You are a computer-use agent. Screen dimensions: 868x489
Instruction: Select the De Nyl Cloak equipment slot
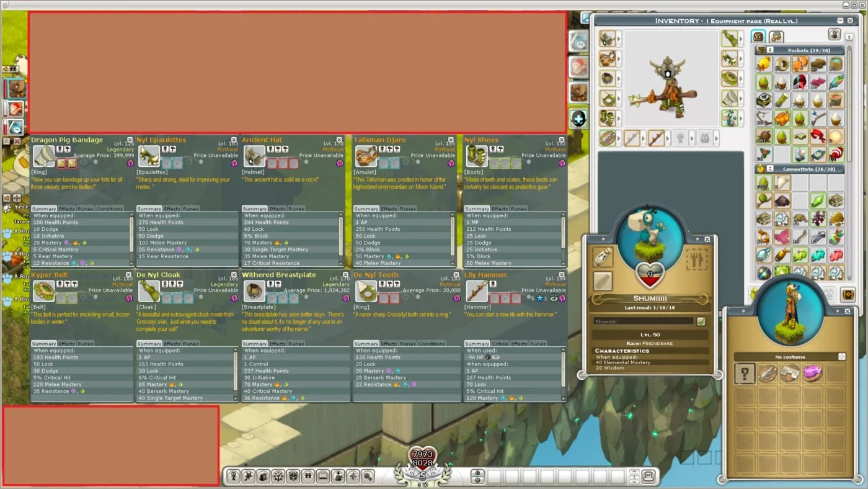730,38
